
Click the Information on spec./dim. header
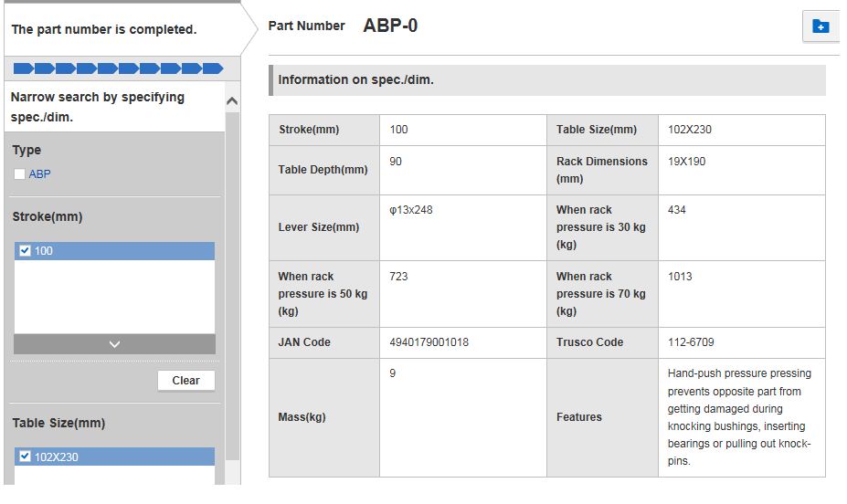coord(547,79)
